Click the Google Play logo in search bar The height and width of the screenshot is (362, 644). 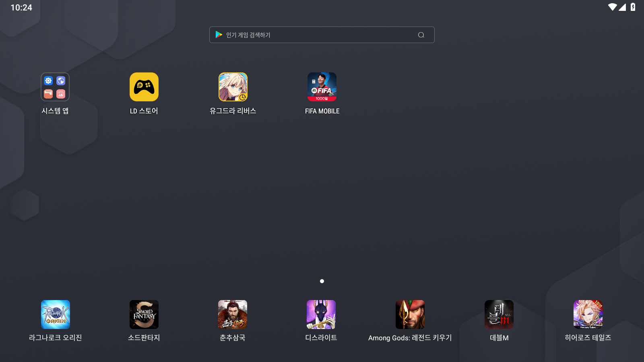(x=219, y=35)
